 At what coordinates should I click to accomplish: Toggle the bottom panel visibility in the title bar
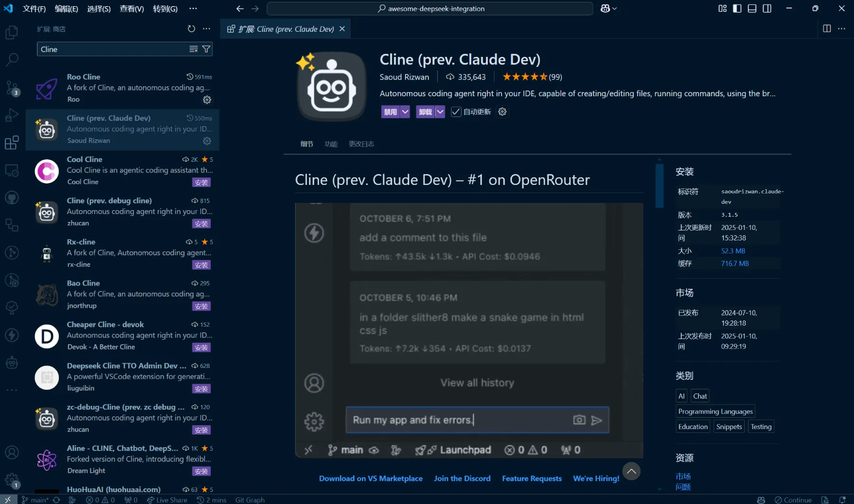751,8
